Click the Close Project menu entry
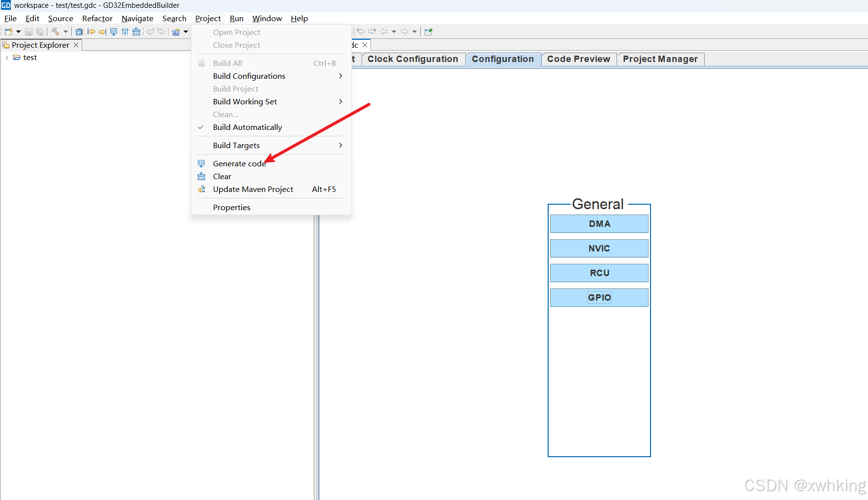The width and height of the screenshot is (868, 500). click(x=271, y=45)
